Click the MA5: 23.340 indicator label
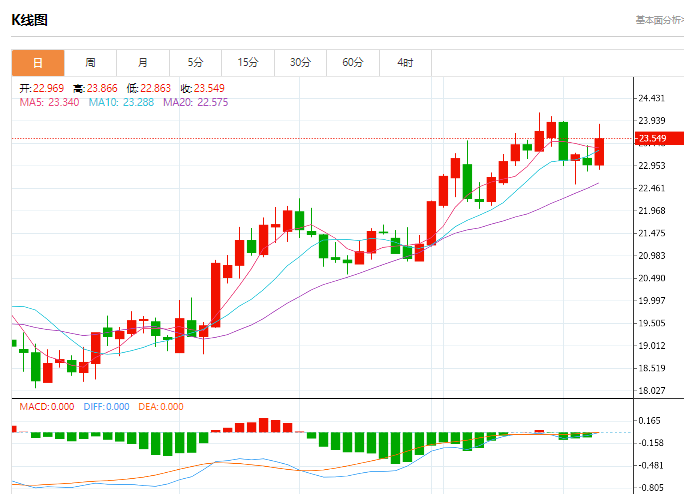The width and height of the screenshot is (684, 494). pos(49,102)
